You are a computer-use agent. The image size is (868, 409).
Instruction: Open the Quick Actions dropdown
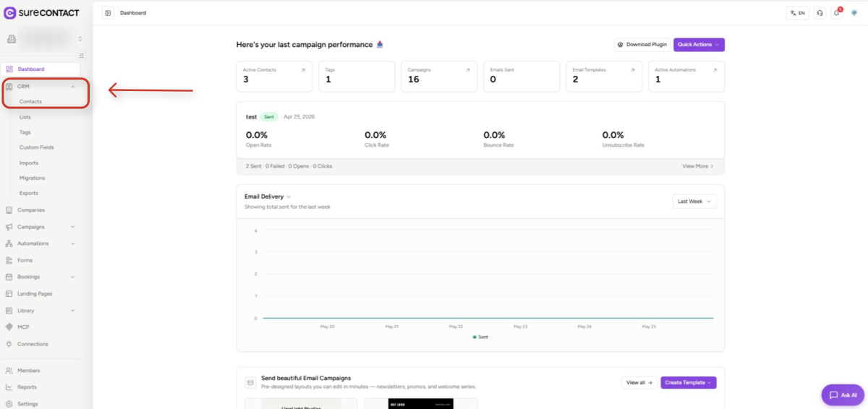[699, 45]
